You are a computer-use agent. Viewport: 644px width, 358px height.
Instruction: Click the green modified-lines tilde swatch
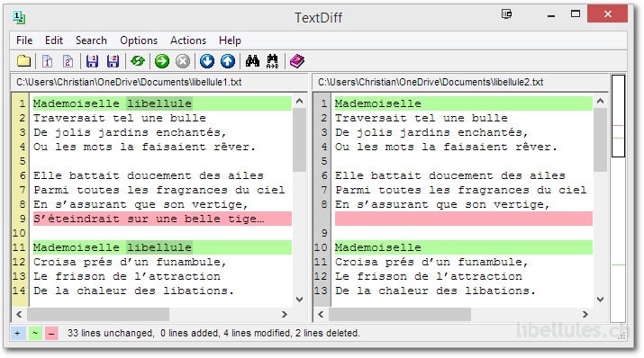35,333
